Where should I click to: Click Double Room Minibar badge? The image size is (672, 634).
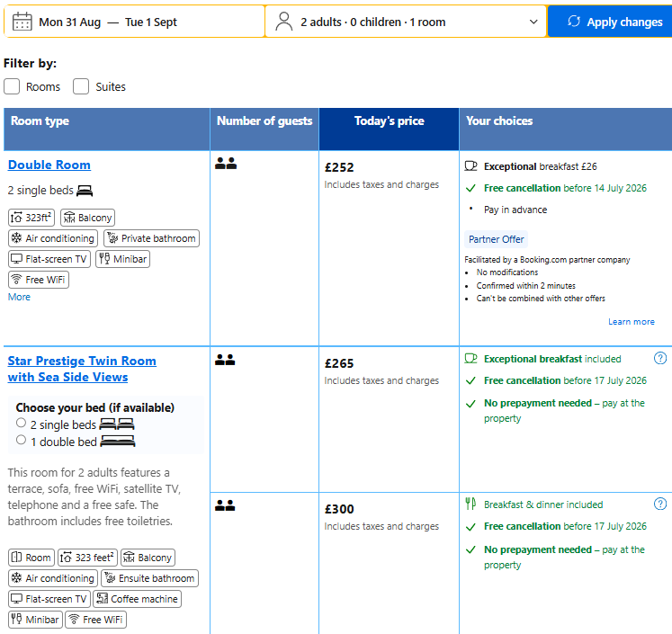point(123,259)
